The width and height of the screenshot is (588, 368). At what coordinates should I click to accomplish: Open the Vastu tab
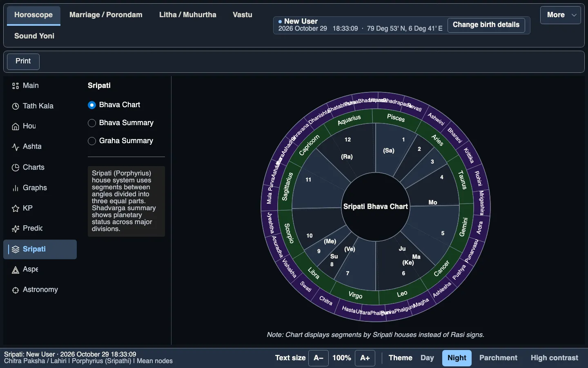(x=243, y=15)
